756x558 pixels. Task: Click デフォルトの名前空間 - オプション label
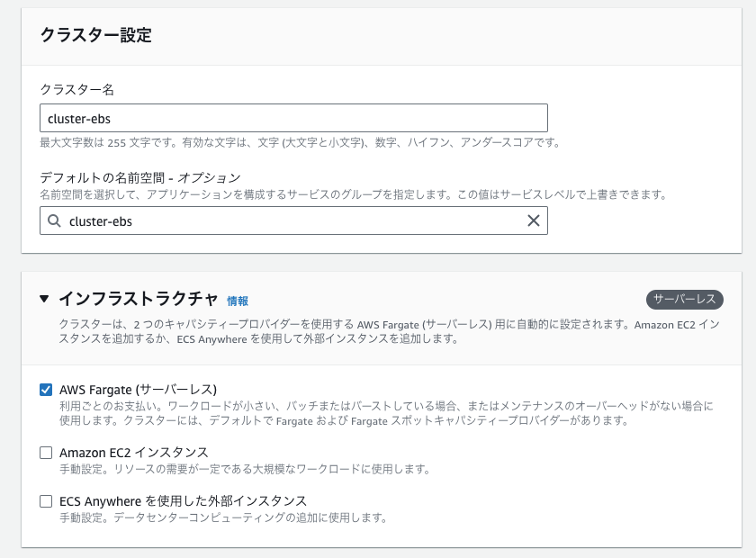(140, 178)
